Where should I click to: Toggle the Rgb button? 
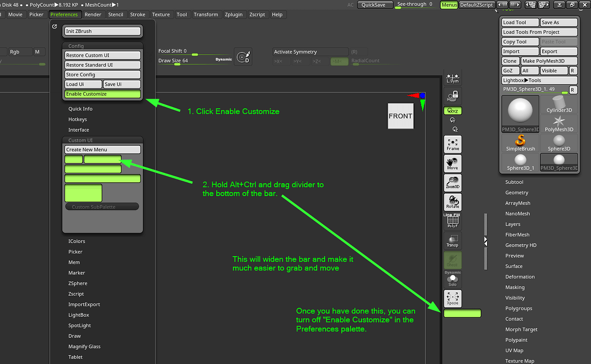click(20, 52)
